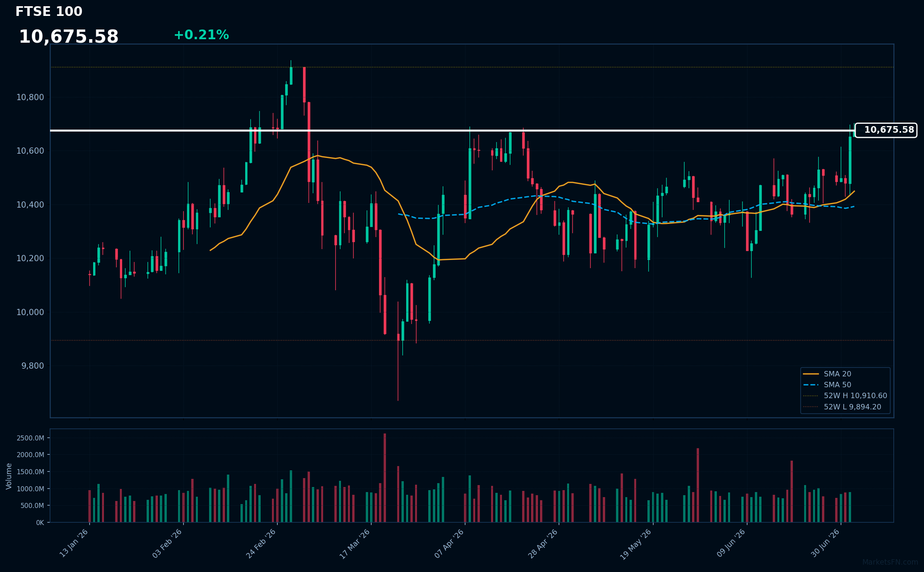Select the 10,675.58 price tag on the right edge
The height and width of the screenshot is (572, 924).
(x=886, y=130)
